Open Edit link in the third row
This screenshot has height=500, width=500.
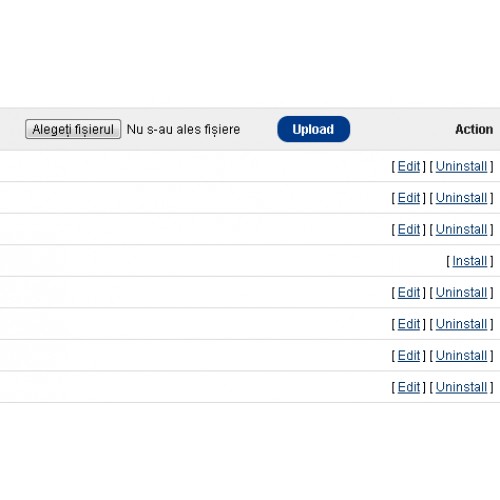409,229
